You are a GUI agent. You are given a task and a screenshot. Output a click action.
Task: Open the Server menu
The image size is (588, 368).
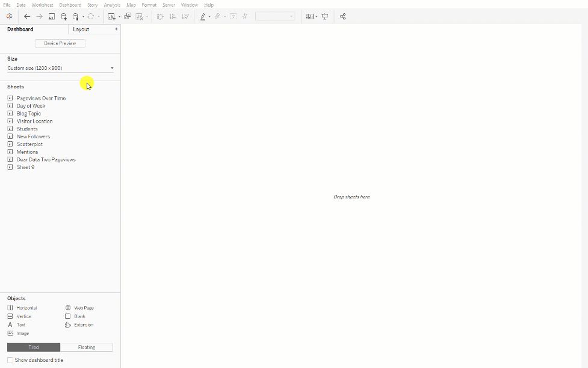point(169,5)
